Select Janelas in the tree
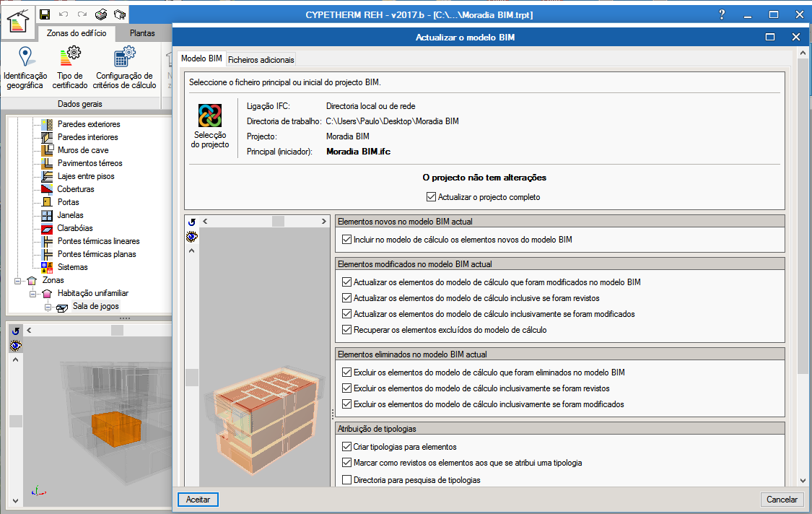Screen dimensions: 812x514 click(x=71, y=215)
